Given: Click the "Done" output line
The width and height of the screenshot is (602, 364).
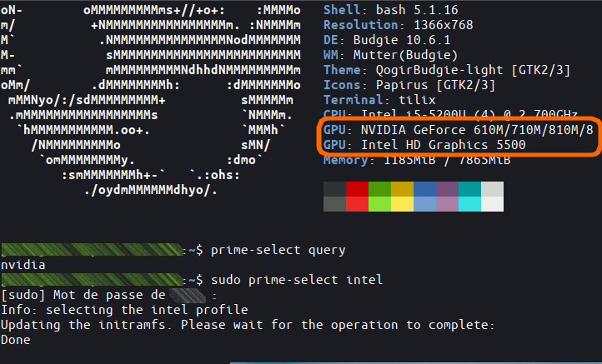Looking at the screenshot, I should point(16,340).
